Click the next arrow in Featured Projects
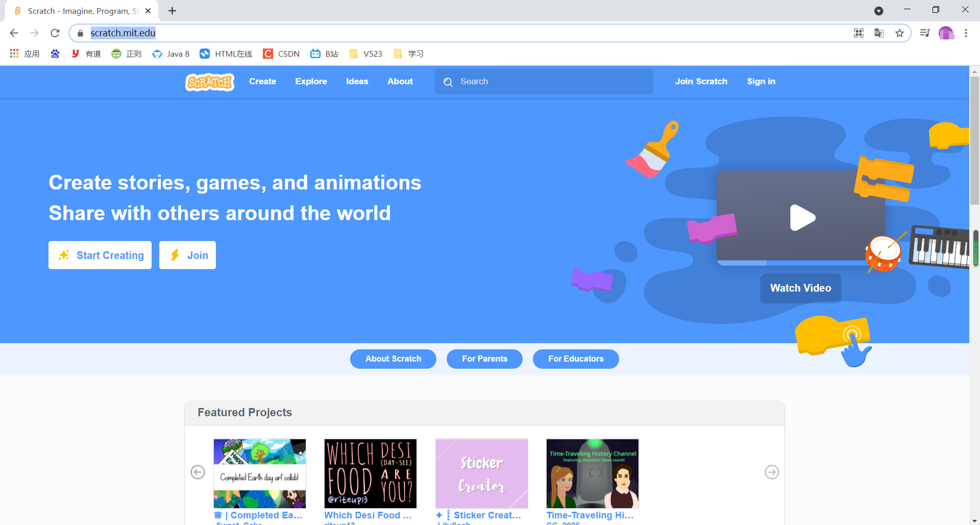The image size is (980, 525). pos(771,472)
